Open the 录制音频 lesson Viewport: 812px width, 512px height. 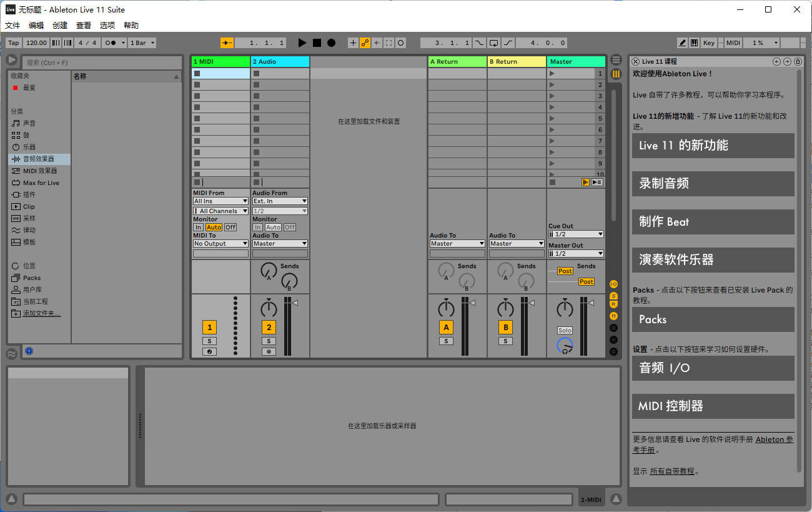713,184
